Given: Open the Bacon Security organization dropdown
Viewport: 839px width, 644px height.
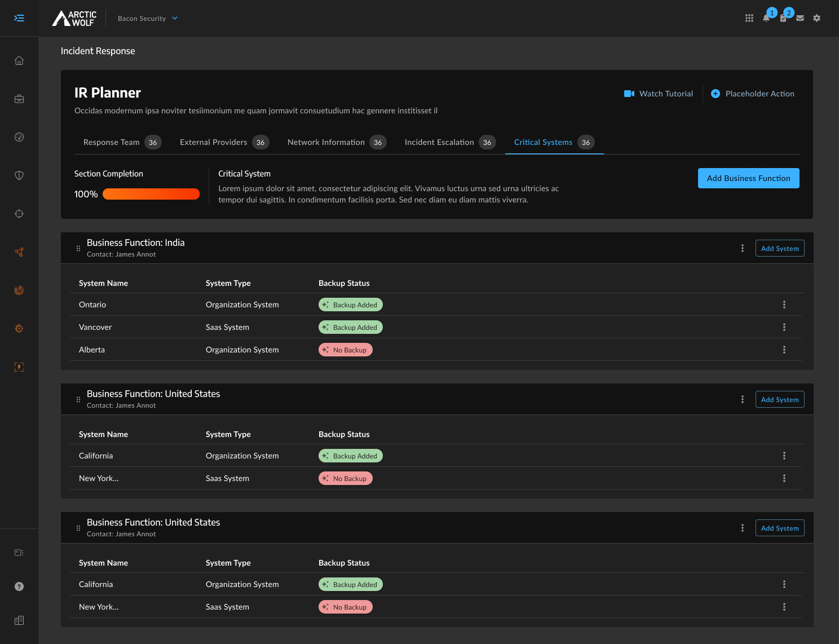Looking at the screenshot, I should (148, 18).
